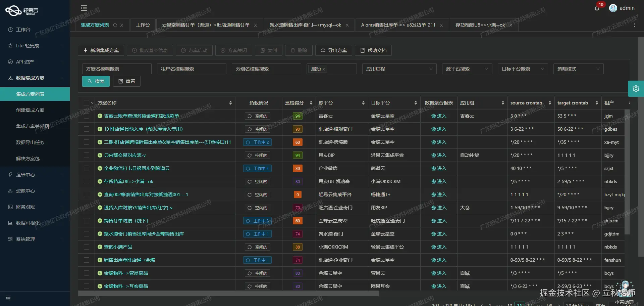Open the 源平台搜索 dropdown
The width and height of the screenshot is (644, 306).
(467, 69)
